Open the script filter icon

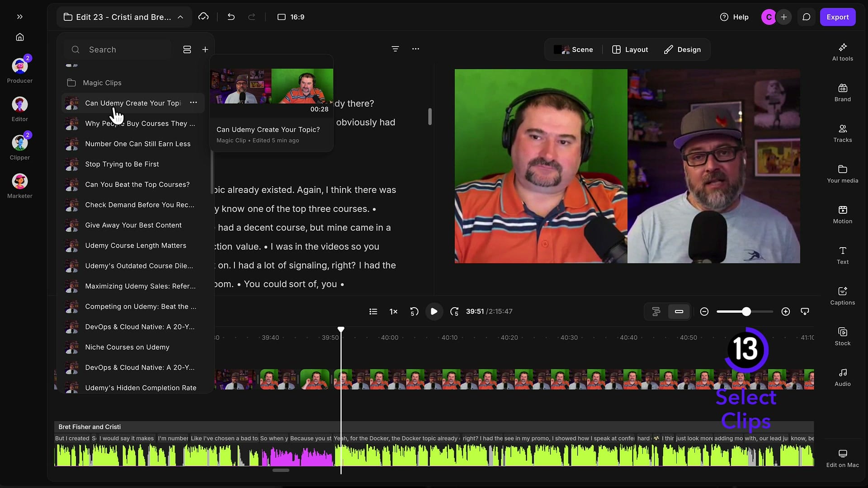pos(395,49)
